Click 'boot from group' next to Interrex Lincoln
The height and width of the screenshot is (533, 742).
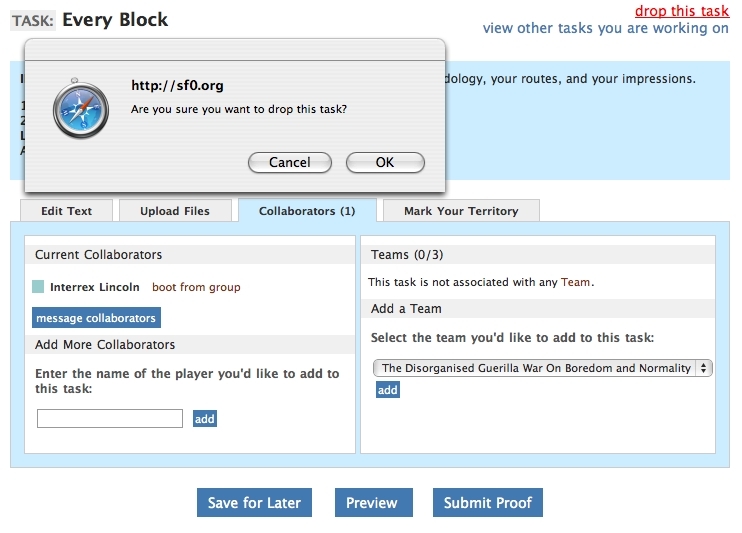[x=196, y=287]
